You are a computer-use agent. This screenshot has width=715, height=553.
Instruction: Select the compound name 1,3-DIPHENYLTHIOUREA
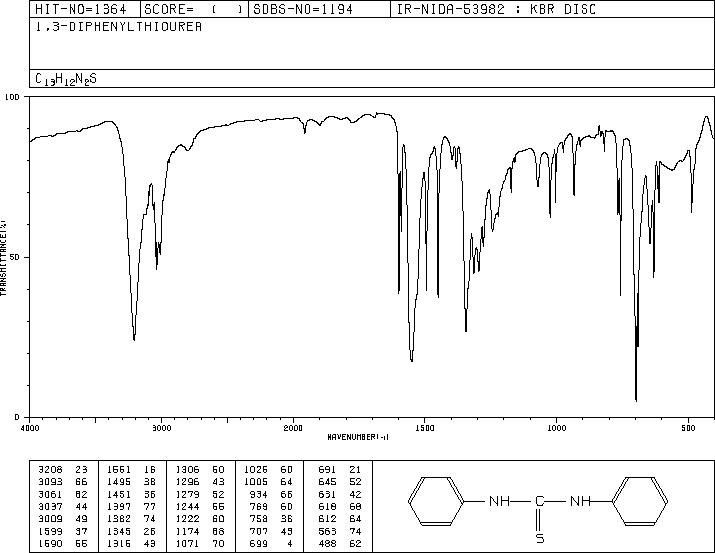119,27
